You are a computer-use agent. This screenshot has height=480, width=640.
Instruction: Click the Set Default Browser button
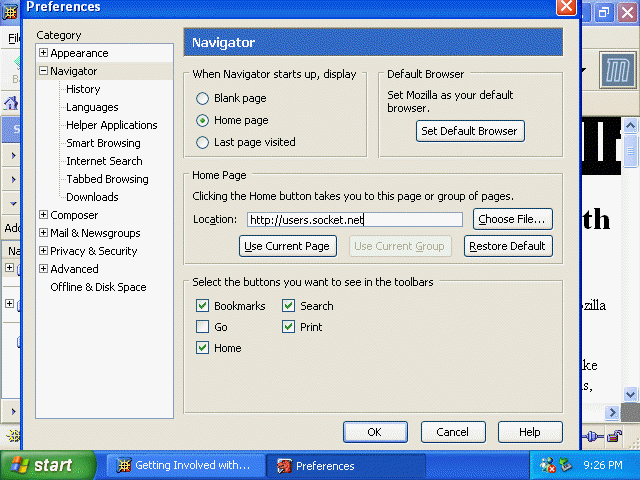470,131
